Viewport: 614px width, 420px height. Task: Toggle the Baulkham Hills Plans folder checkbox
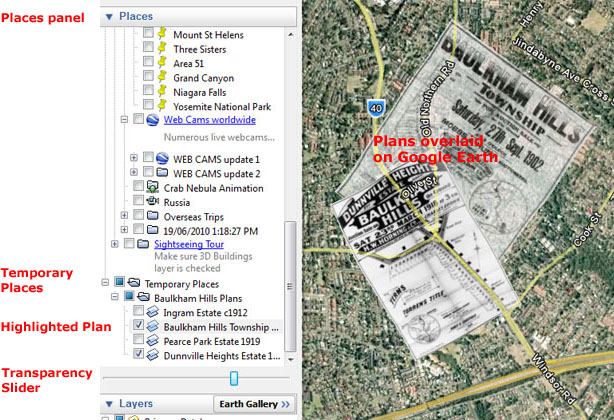click(x=129, y=296)
